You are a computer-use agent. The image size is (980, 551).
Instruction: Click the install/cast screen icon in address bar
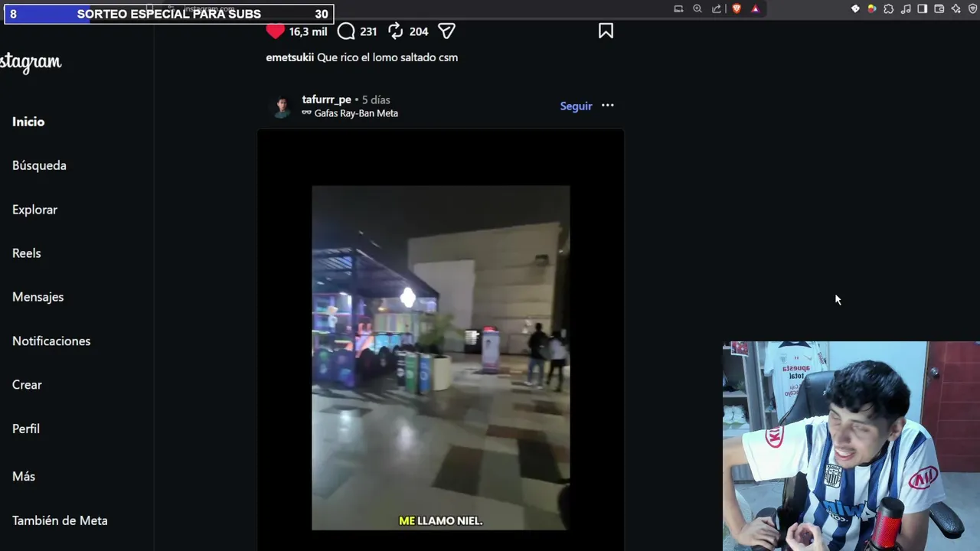click(678, 9)
